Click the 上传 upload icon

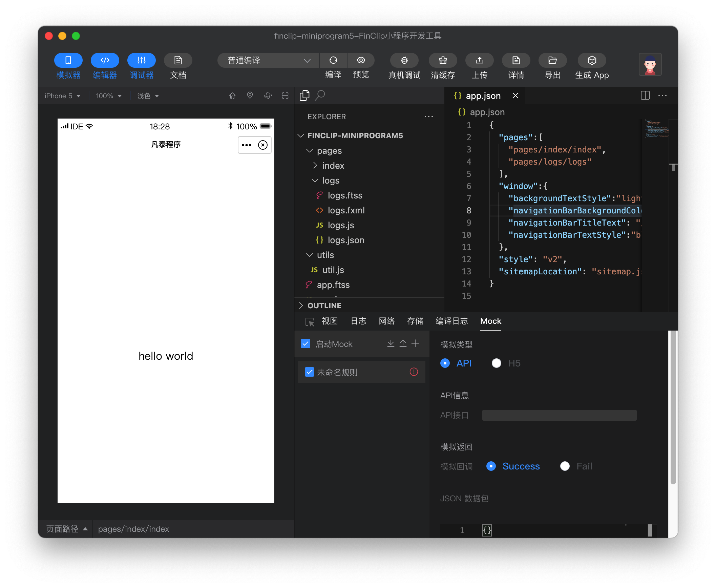point(479,60)
